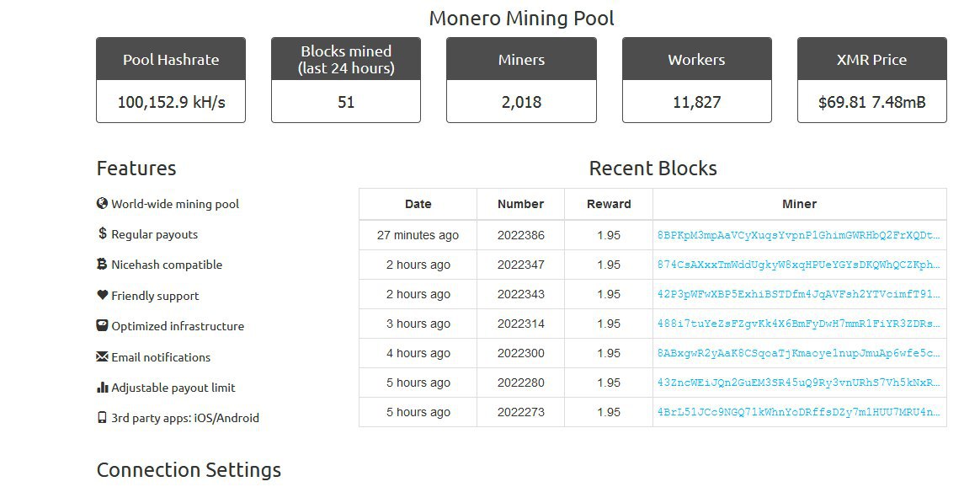Click the envelope icon for Email notifications

point(103,356)
